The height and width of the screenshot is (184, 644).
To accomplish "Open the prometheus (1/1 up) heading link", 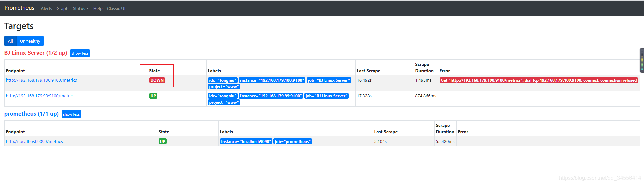I will [32, 114].
